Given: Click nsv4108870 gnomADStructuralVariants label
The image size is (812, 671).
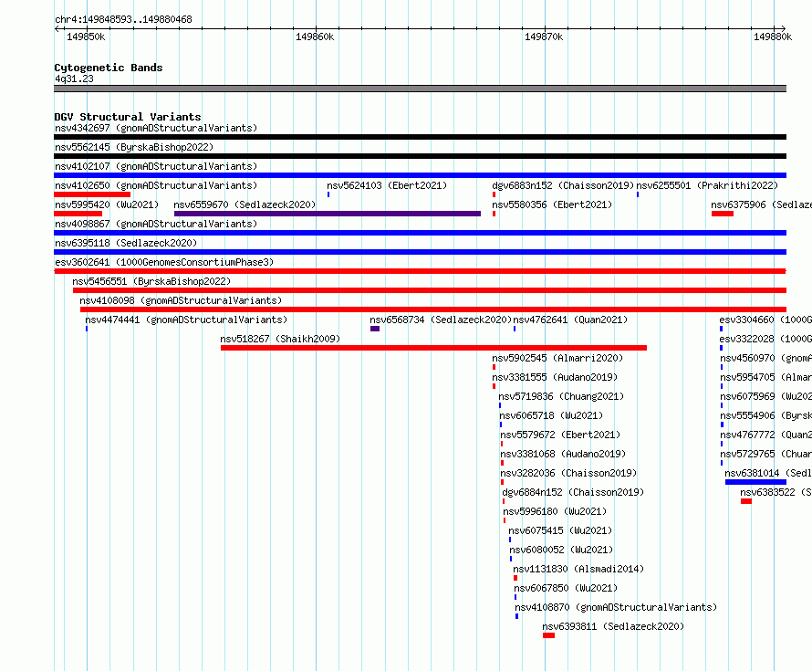Looking at the screenshot, I should (616, 607).
